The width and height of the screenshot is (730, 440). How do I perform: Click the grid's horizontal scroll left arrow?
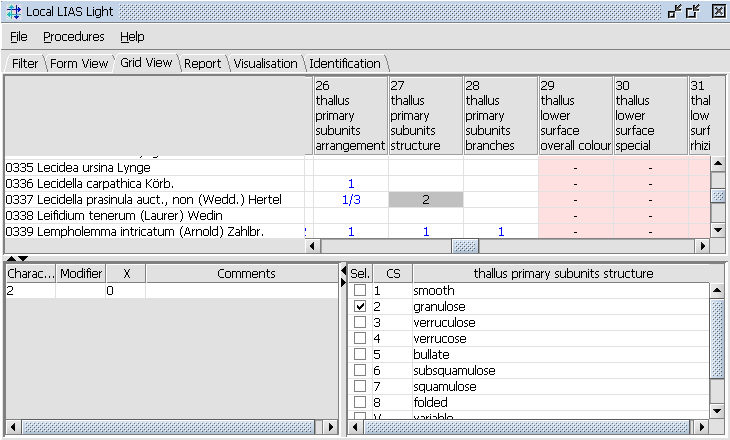[x=312, y=246]
